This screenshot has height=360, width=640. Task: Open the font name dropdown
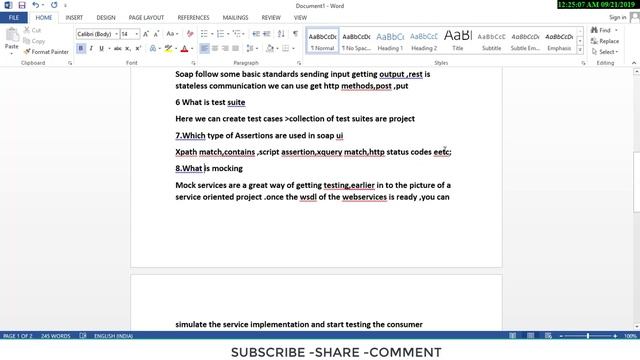[x=116, y=34]
